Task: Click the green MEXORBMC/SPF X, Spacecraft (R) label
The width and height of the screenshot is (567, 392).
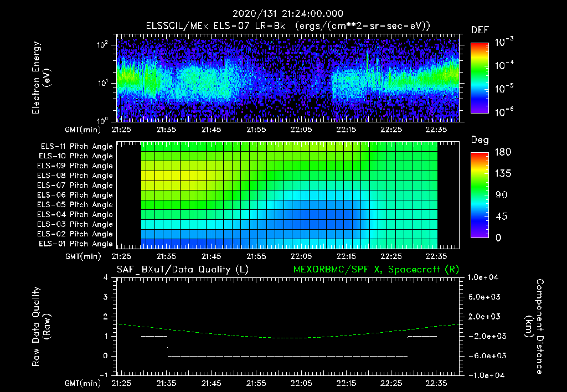Action: click(x=376, y=270)
